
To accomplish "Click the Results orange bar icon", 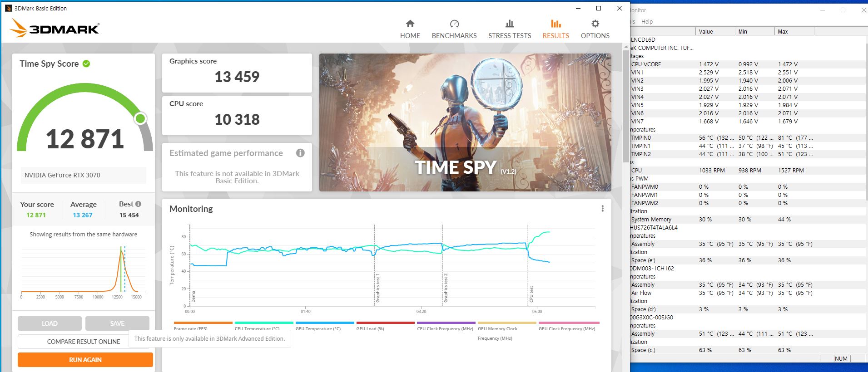I will pos(556,24).
